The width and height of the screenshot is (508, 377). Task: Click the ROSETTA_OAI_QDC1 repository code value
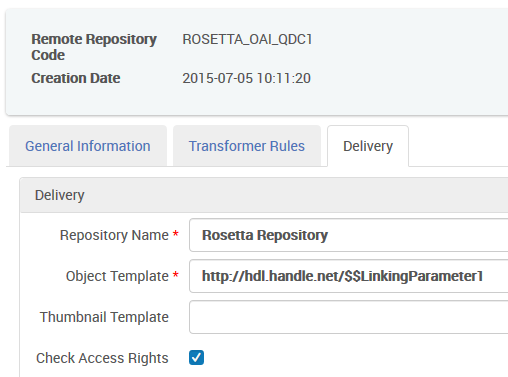(247, 39)
